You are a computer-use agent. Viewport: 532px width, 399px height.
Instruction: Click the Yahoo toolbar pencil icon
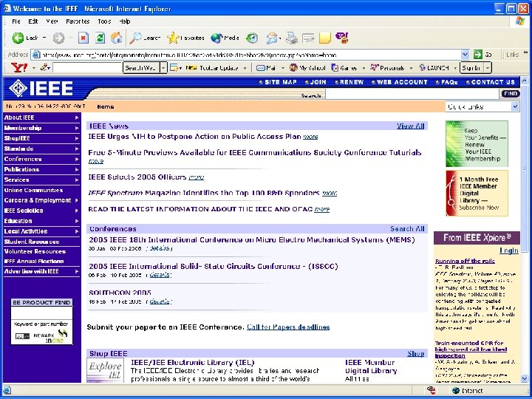point(44,67)
